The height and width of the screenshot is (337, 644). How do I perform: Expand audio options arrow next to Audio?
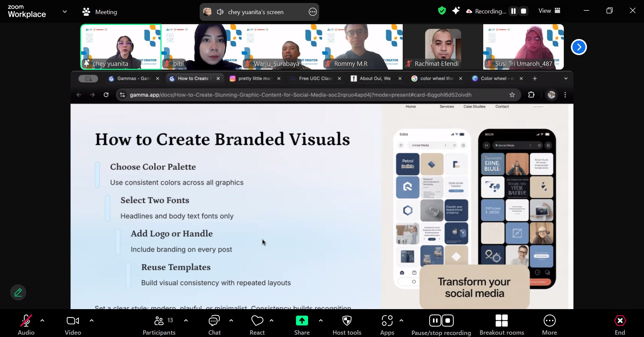(42, 321)
